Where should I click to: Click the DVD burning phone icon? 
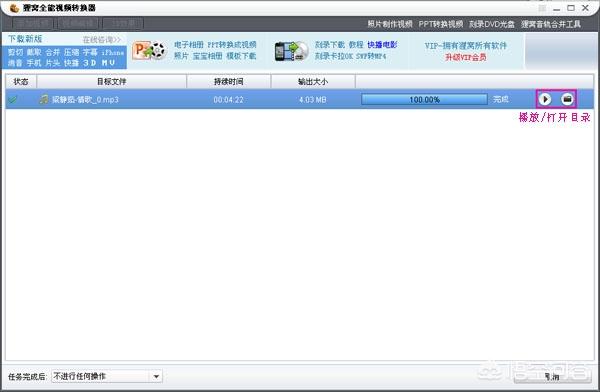click(291, 51)
